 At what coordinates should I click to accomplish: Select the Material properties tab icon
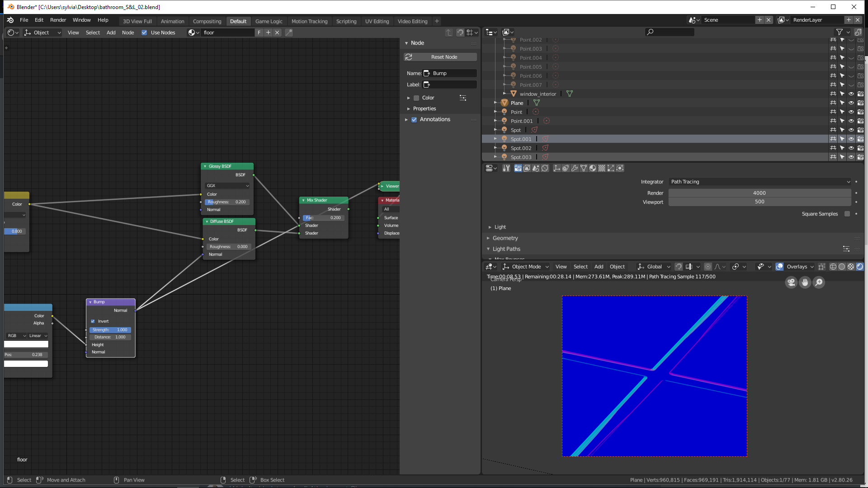pos(593,168)
